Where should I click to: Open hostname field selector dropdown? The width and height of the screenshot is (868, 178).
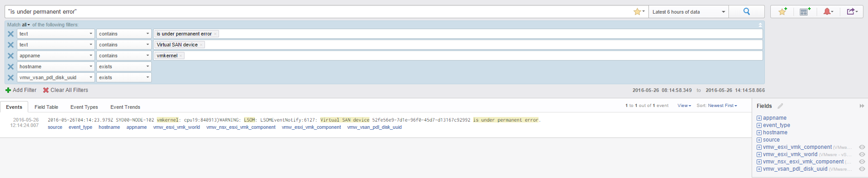[56, 66]
